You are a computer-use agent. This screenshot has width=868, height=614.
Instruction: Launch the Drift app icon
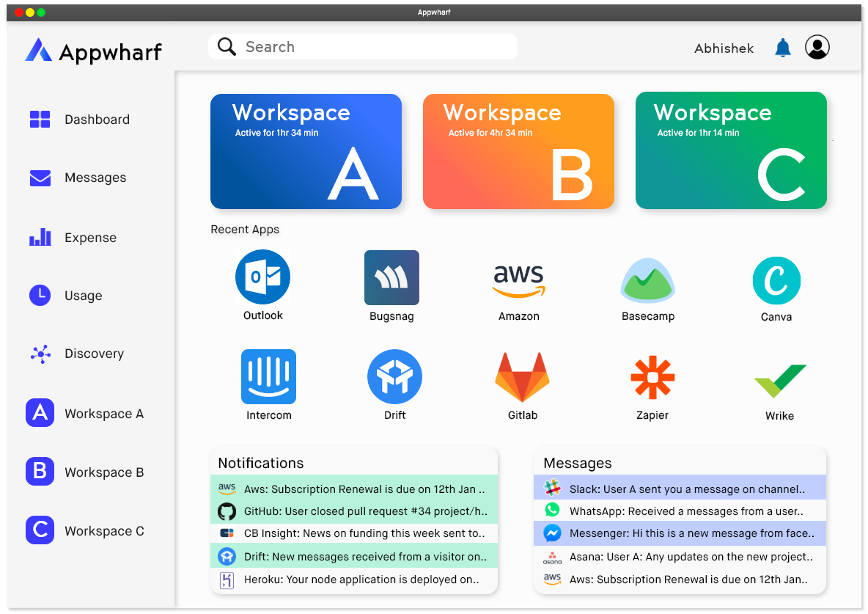tap(394, 376)
